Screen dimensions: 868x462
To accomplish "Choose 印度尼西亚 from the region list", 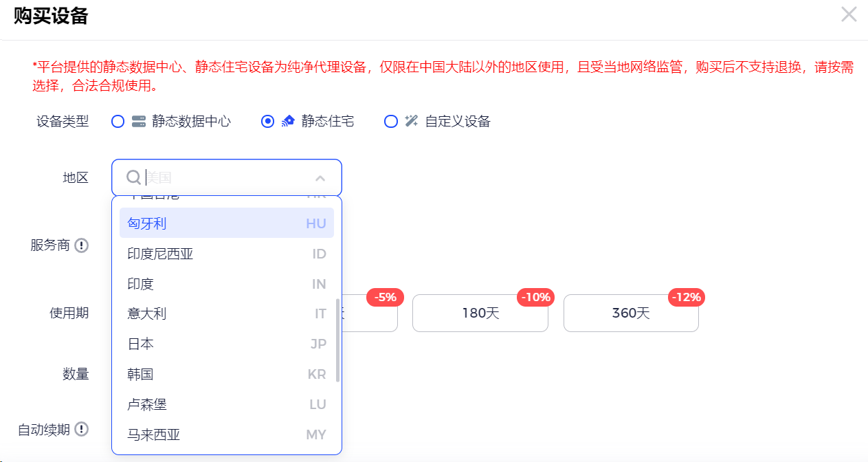I will point(226,254).
